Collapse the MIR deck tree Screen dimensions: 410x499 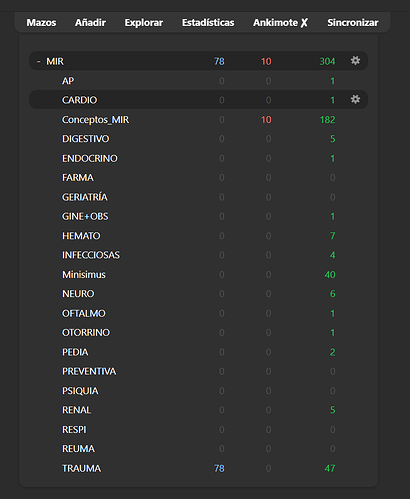tap(39, 61)
